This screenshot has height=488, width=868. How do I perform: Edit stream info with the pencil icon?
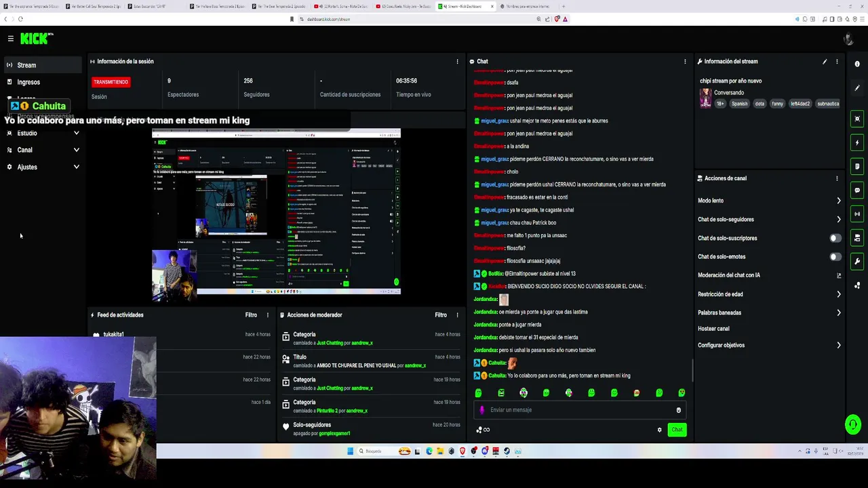(x=825, y=62)
